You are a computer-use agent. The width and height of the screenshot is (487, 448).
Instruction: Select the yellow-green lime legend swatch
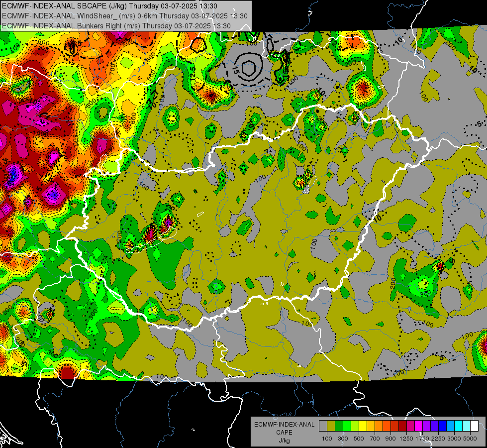coord(355,426)
